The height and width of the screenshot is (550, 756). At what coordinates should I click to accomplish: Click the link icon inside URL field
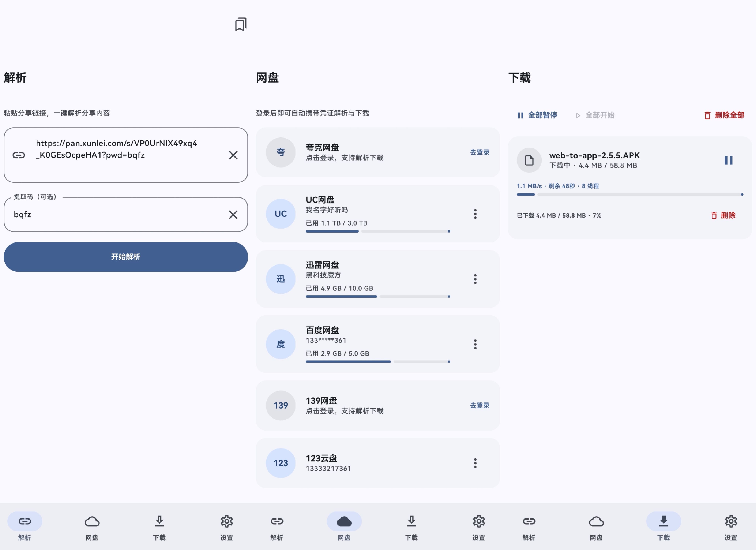pos(19,155)
